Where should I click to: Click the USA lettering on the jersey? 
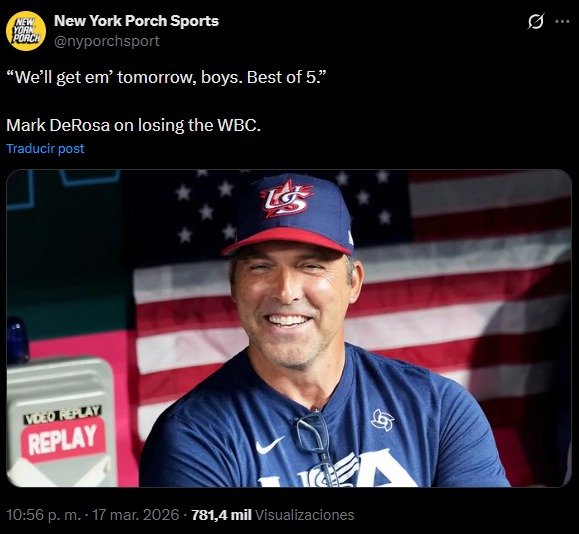tap(336, 470)
